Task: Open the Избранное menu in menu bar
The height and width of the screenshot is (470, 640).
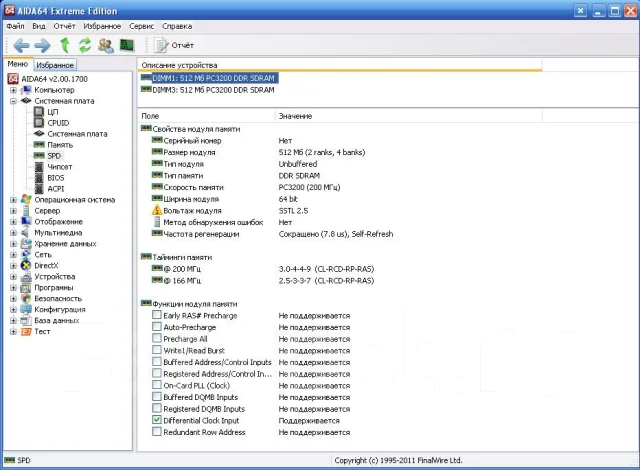Action: pos(102,26)
